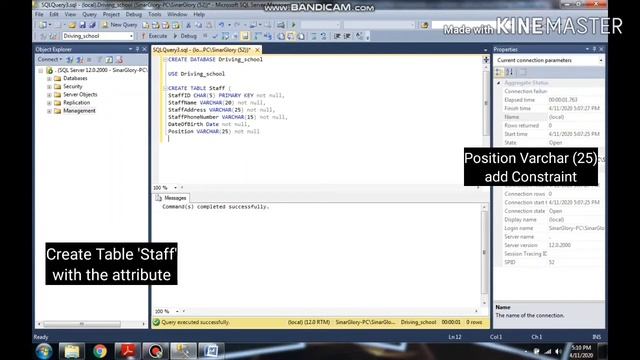Click the Alphabetical sort icon in Properties
Image resolution: width=640 pixels, height=360 pixels.
click(509, 72)
